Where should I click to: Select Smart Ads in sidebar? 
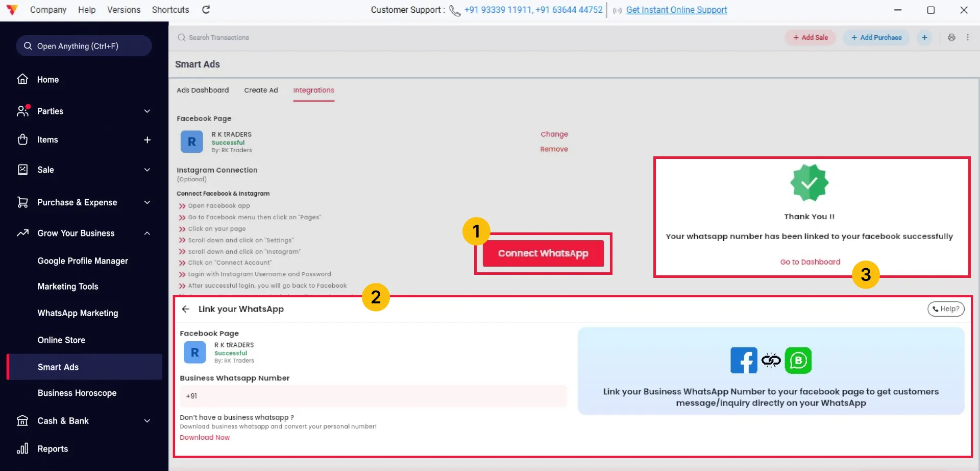pos(84,367)
